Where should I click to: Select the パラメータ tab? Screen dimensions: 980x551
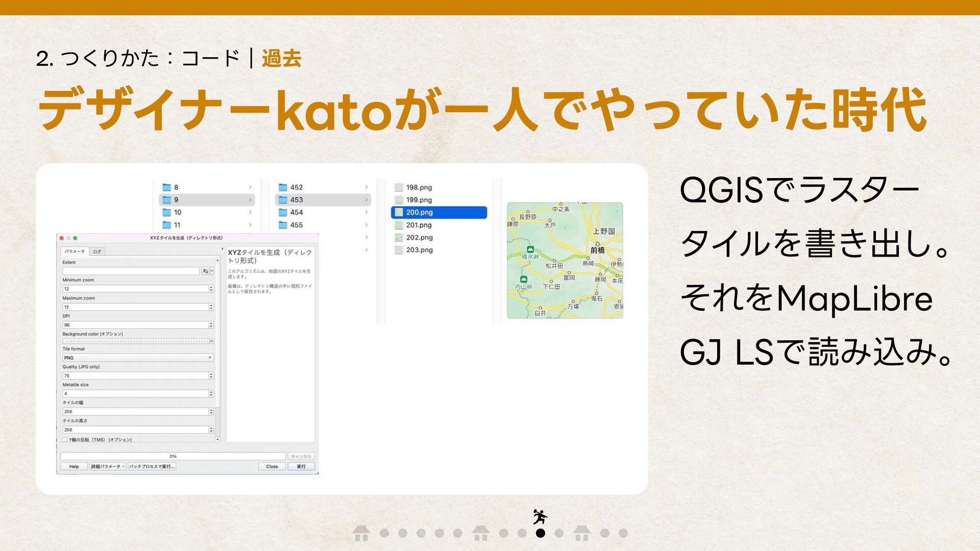[x=75, y=252]
